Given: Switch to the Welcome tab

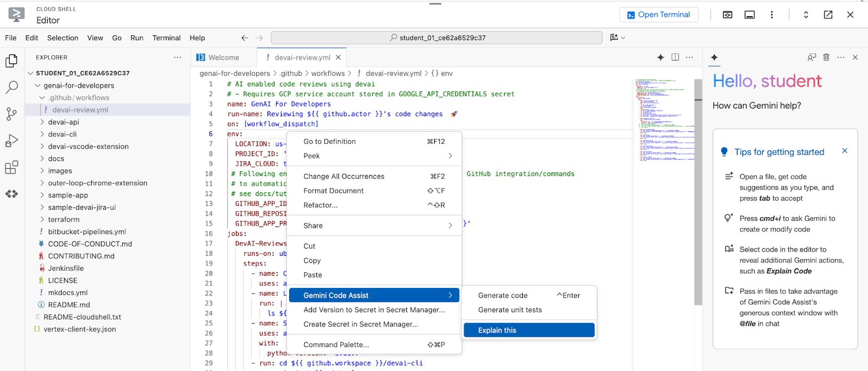Looking at the screenshot, I should click(x=224, y=58).
